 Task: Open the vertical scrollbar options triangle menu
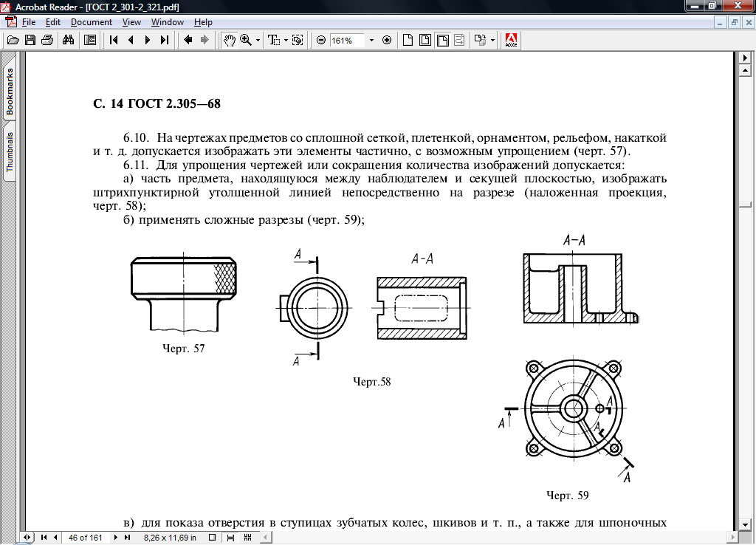[745, 58]
